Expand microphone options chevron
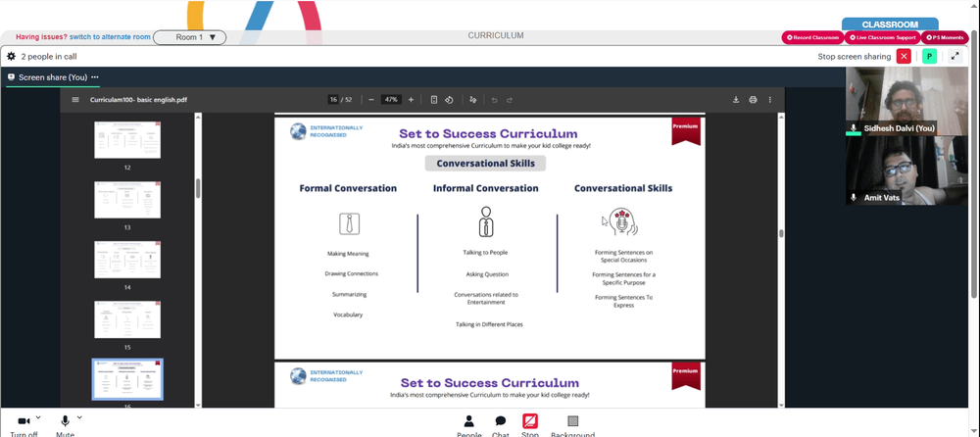This screenshot has height=437, width=980. (79, 417)
